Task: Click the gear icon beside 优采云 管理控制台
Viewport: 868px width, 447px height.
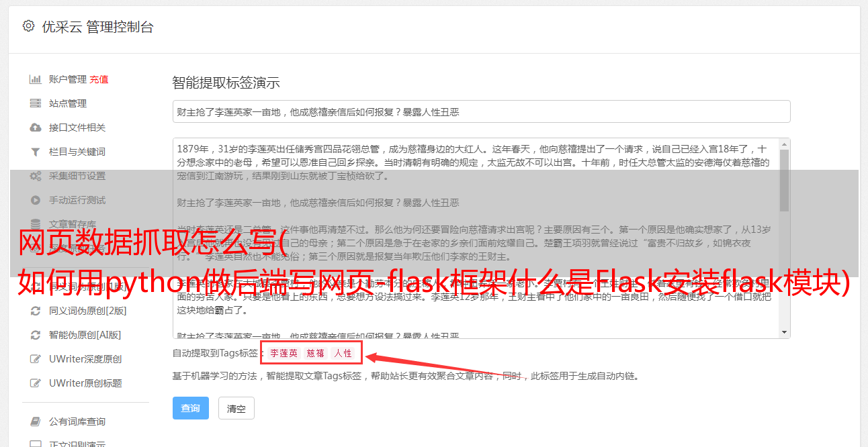Action: 28,26
